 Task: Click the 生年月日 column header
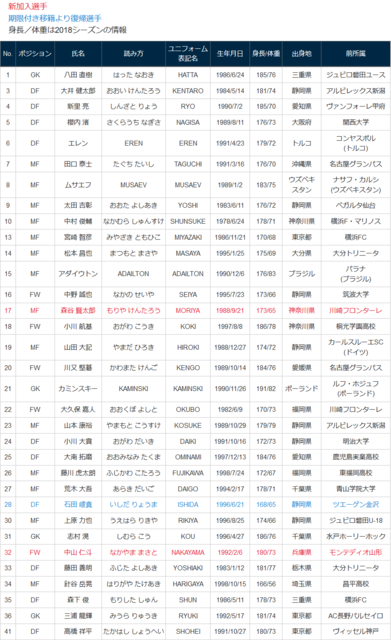pos(230,53)
